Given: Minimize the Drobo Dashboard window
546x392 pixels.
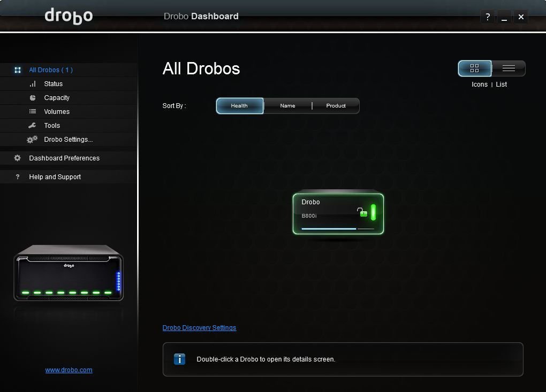Looking at the screenshot, I should pos(504,17).
